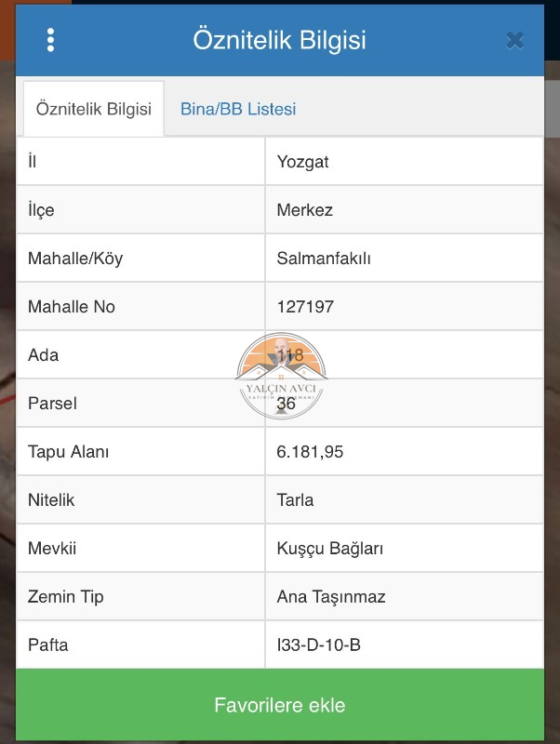Screen dimensions: 560x744
Task: Click the Mahalle No value 127197
Action: click(305, 307)
